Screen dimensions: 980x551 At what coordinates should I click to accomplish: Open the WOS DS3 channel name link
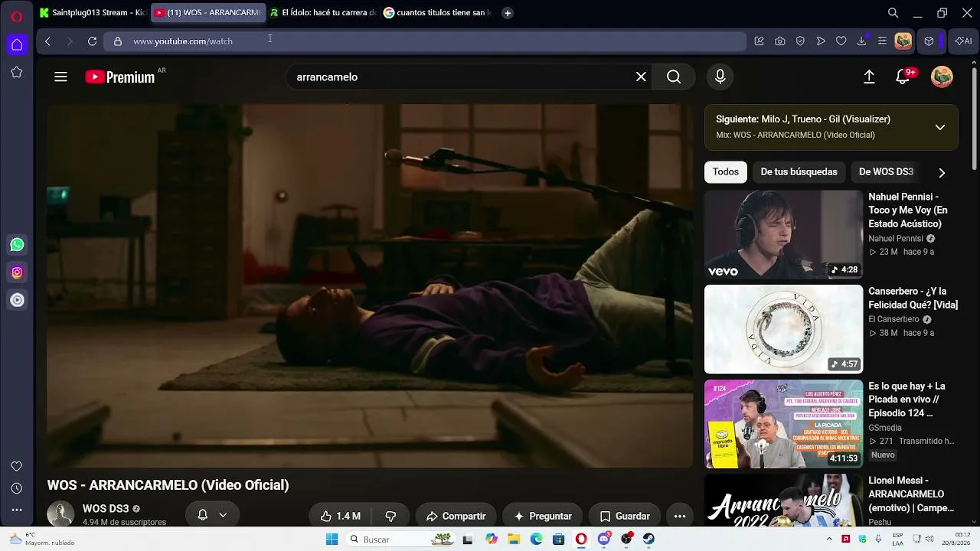(x=106, y=509)
